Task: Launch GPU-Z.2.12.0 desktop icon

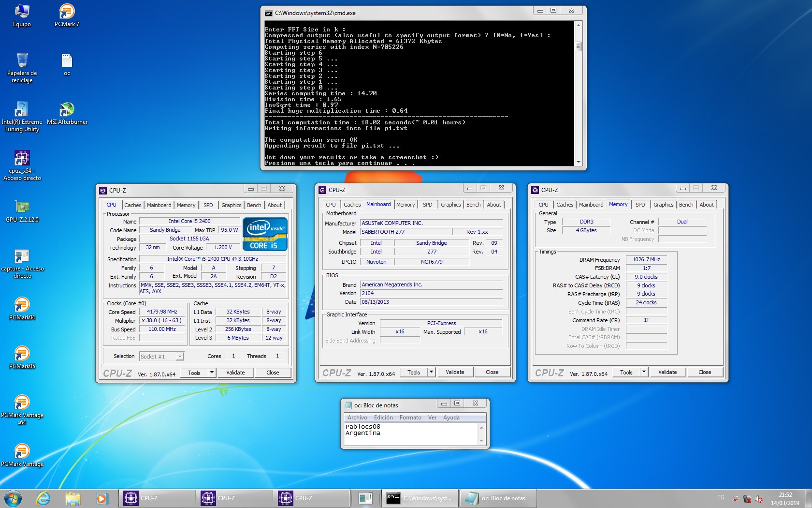Action: (22, 211)
